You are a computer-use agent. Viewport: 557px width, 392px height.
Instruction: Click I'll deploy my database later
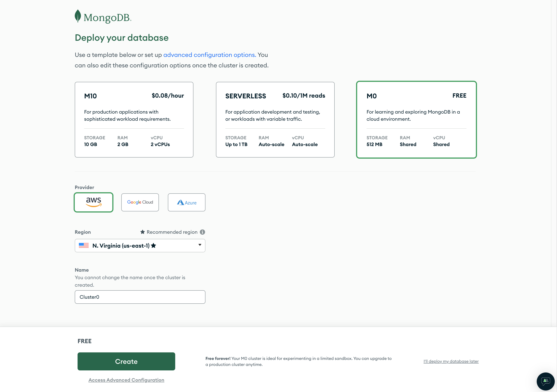tap(451, 361)
